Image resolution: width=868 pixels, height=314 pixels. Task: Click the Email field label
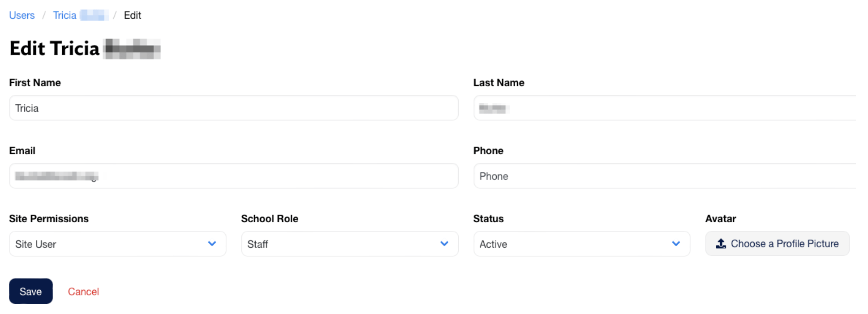click(22, 151)
